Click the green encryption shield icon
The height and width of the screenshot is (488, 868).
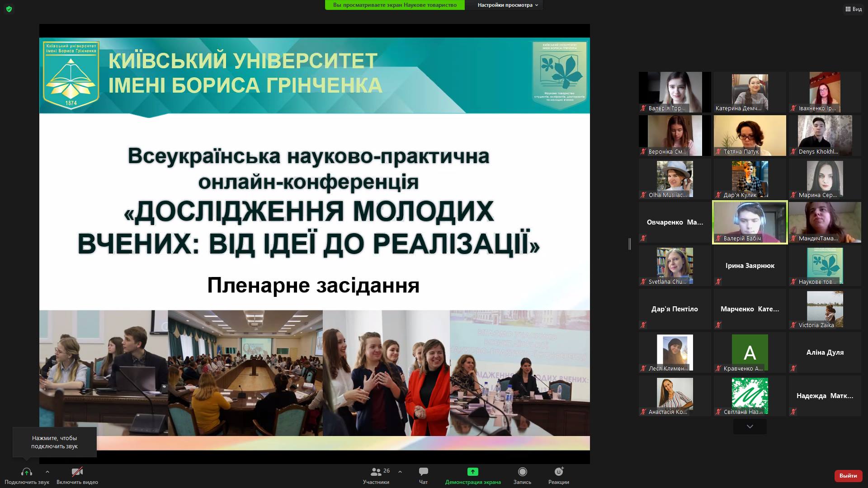9,9
